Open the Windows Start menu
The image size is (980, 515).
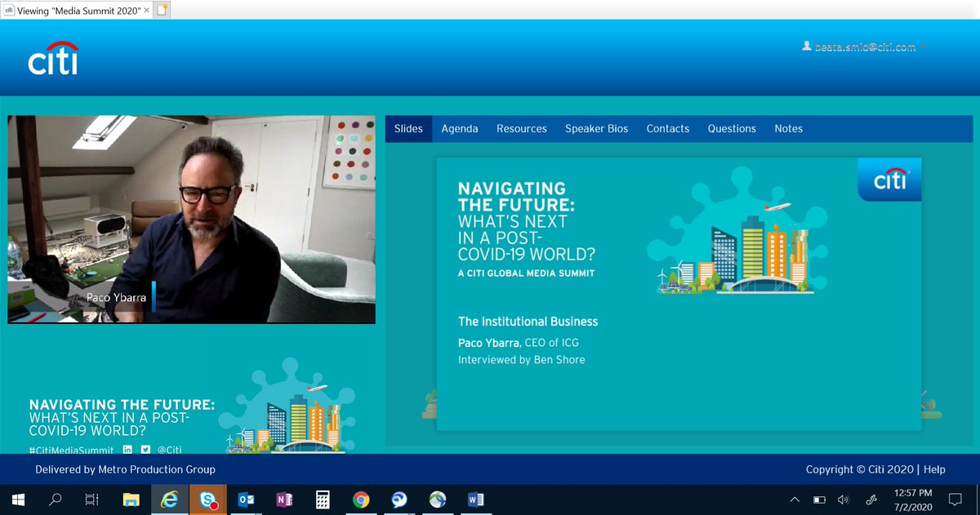click(18, 499)
